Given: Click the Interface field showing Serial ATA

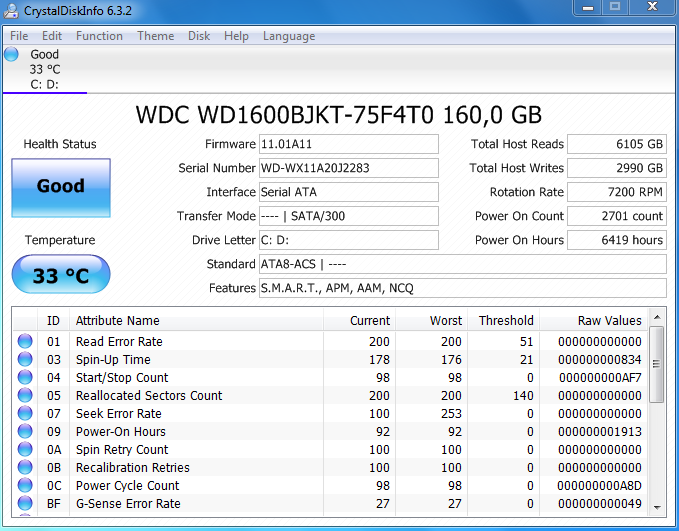Looking at the screenshot, I should pos(349,192).
